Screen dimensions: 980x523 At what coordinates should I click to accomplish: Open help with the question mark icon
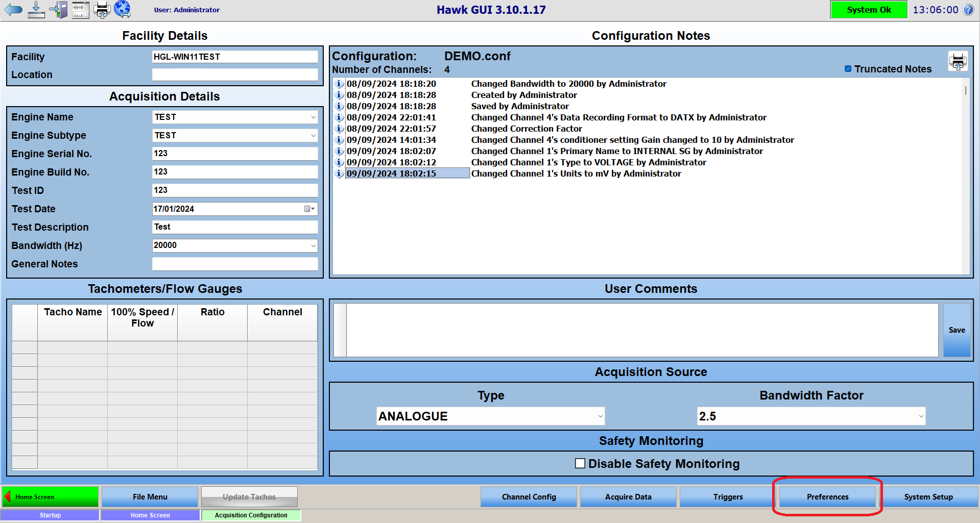968,10
